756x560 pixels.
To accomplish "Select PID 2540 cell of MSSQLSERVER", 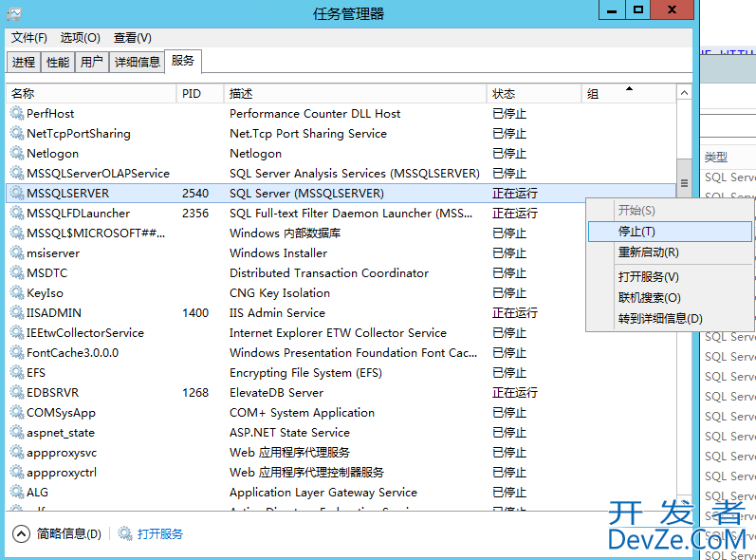I will pyautogui.click(x=195, y=193).
